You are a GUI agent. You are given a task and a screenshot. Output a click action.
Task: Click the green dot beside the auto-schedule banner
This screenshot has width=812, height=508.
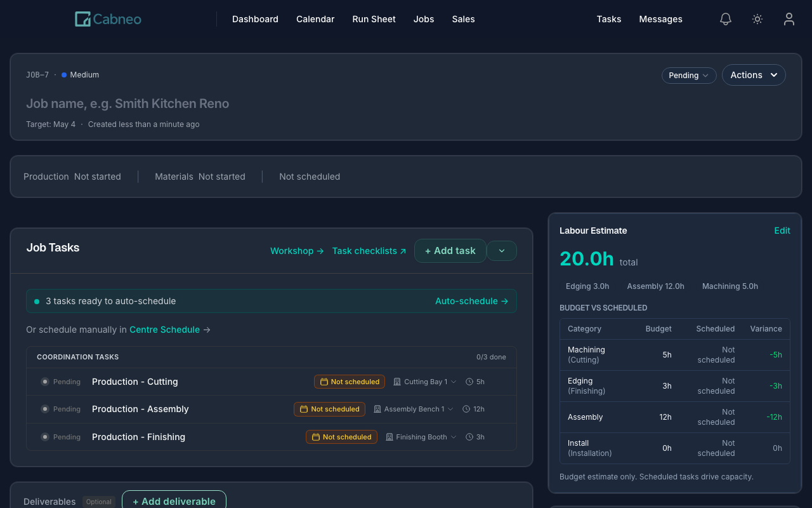36,300
